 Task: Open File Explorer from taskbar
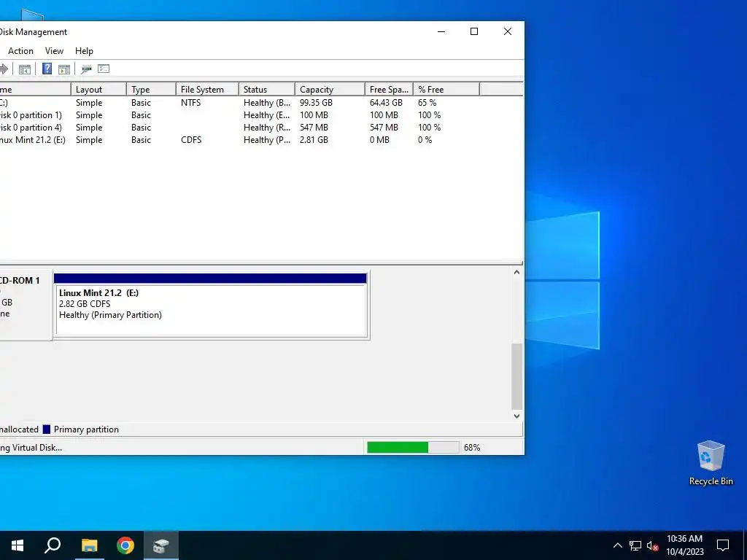pyautogui.click(x=89, y=545)
